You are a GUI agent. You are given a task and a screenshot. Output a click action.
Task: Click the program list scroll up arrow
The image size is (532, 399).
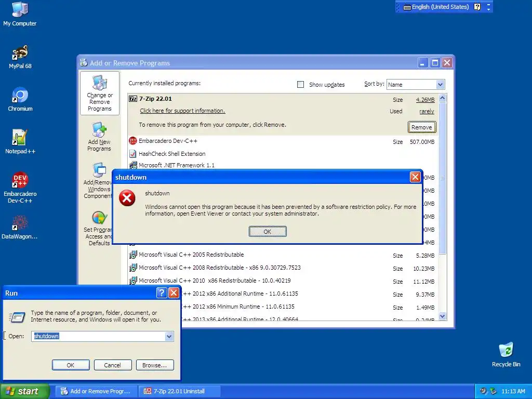pos(442,98)
